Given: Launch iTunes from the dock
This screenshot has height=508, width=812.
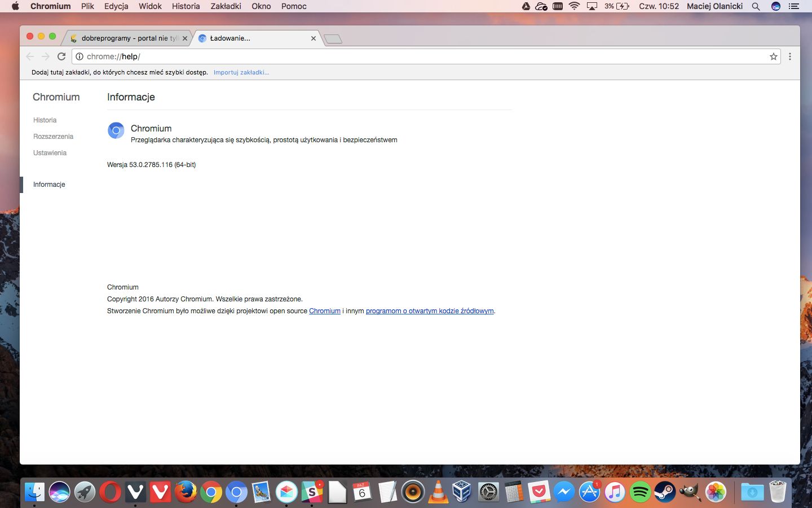Looking at the screenshot, I should click(615, 492).
